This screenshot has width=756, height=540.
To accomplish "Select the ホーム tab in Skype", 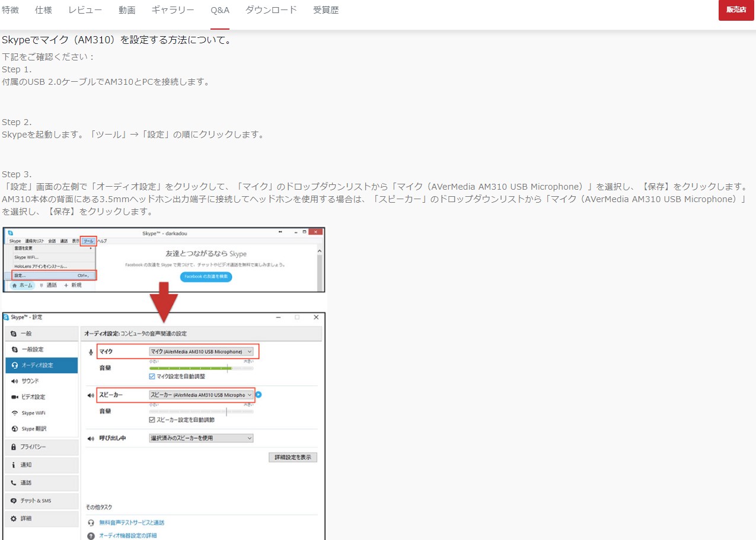I will coord(23,285).
